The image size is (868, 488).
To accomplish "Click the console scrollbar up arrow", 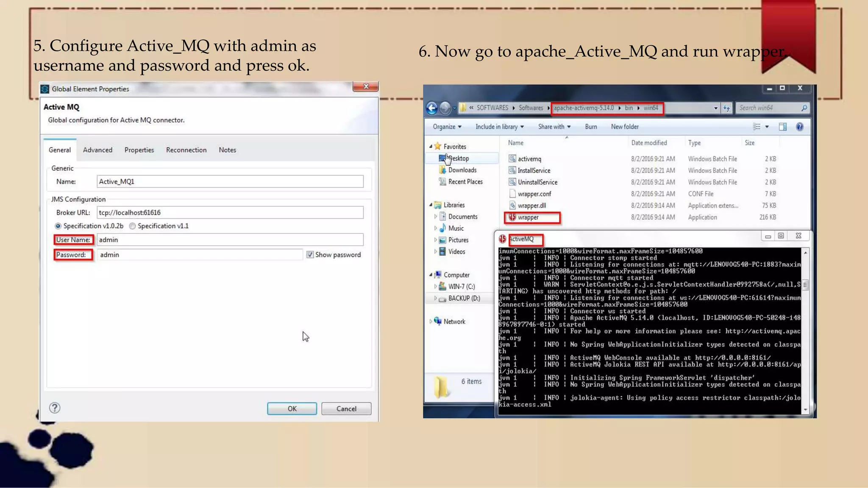I will 805,252.
